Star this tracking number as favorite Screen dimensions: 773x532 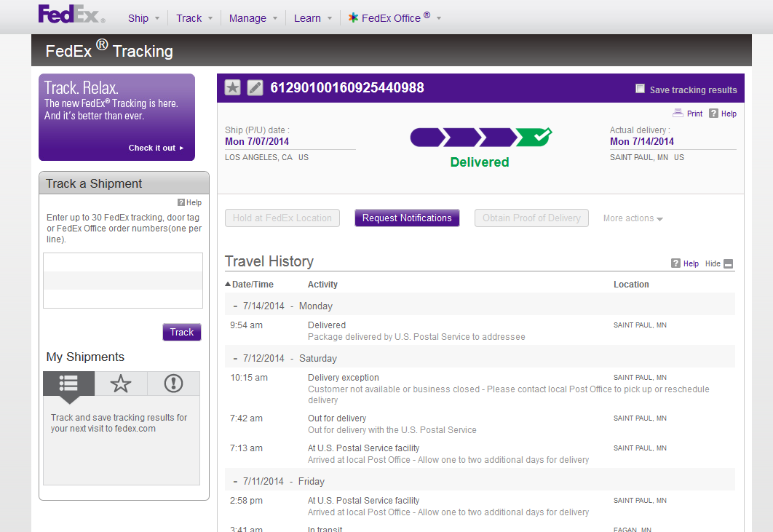(233, 88)
